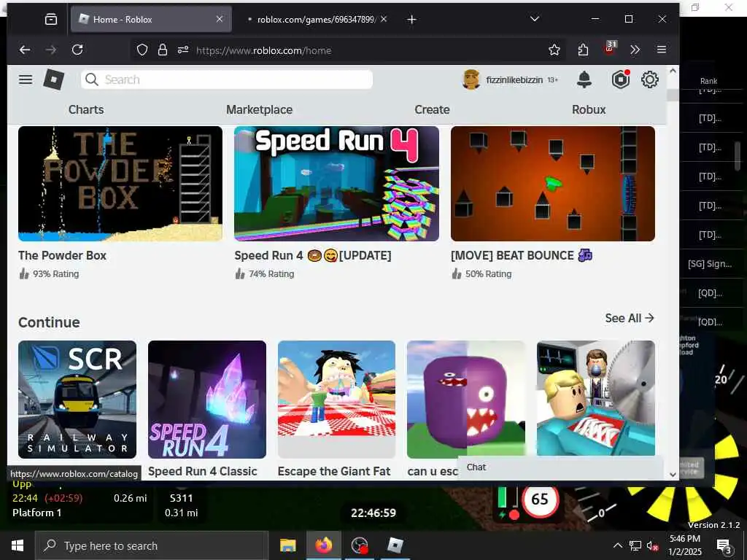This screenshot has width=747, height=560.
Task: Click the extension icon with badge 31
Action: coord(611,47)
